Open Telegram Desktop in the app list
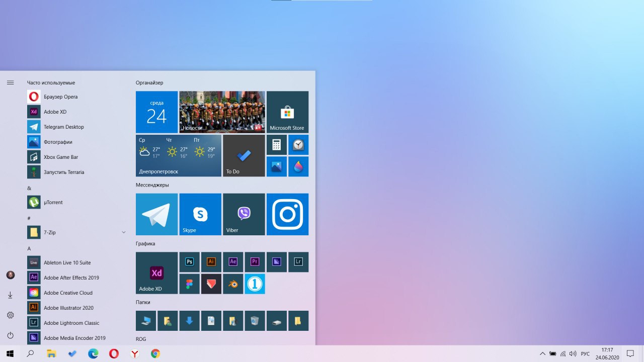This screenshot has width=644, height=362. [76, 127]
